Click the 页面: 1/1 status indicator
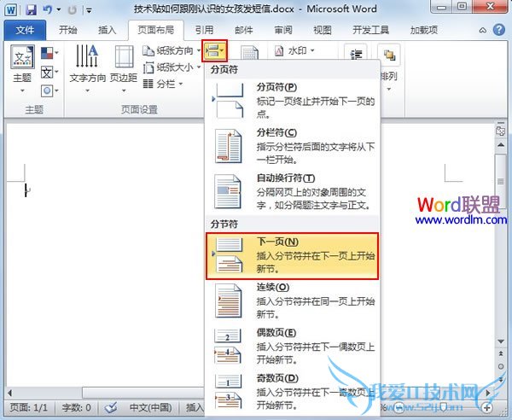Screen dimensions: 512x420 pos(29,407)
